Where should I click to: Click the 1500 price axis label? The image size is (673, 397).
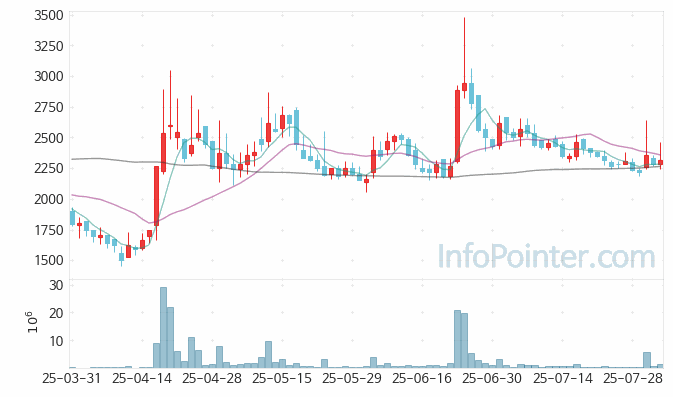pos(49,260)
